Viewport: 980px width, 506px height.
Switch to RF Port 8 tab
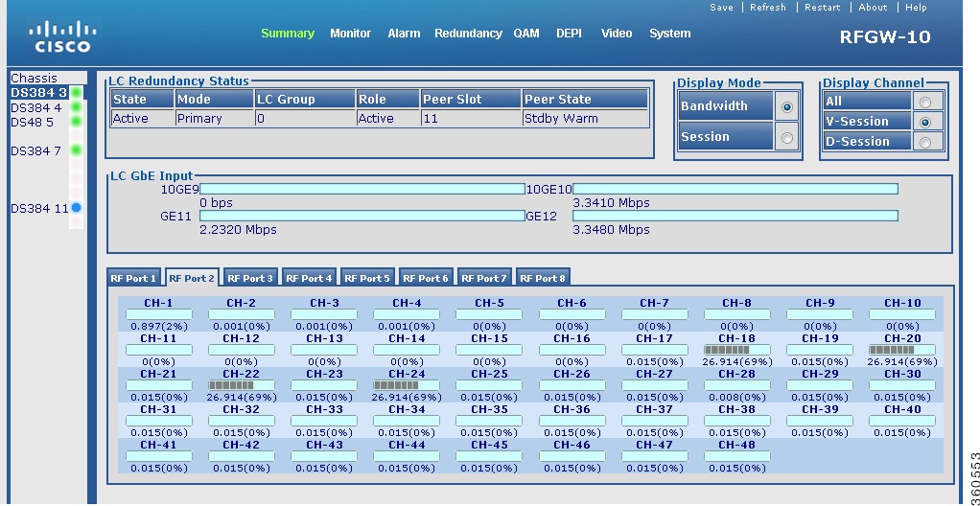543,278
